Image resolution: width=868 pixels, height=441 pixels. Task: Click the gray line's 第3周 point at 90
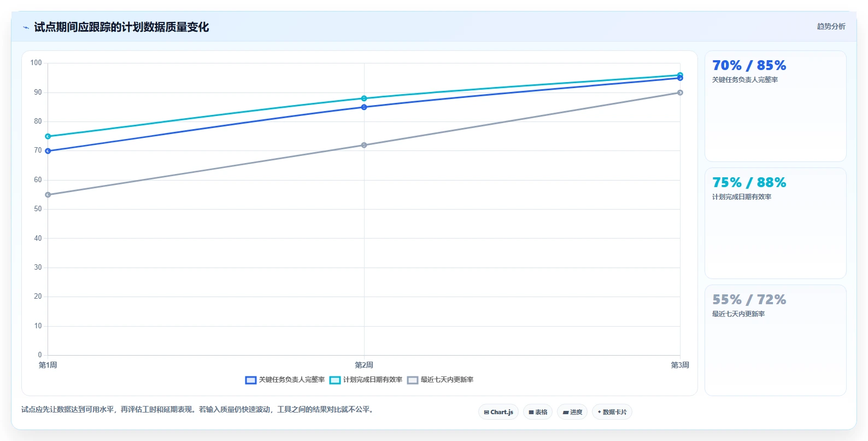(x=680, y=92)
